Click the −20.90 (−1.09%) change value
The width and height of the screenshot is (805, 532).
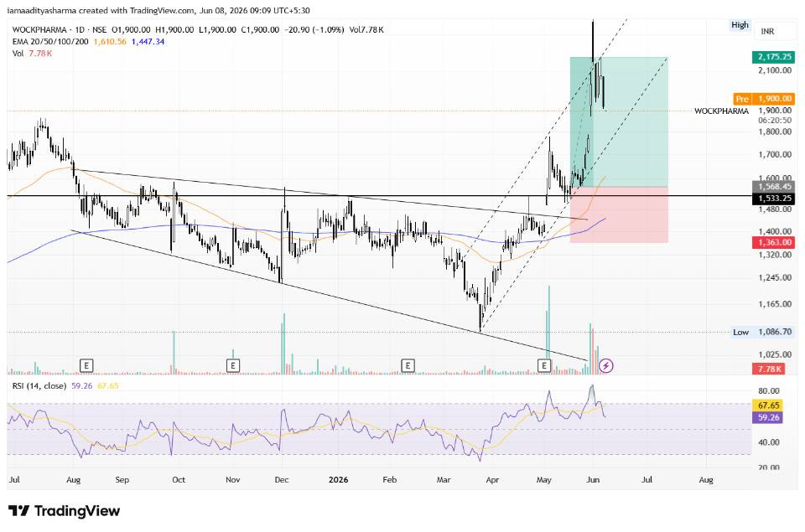pyautogui.click(x=314, y=30)
